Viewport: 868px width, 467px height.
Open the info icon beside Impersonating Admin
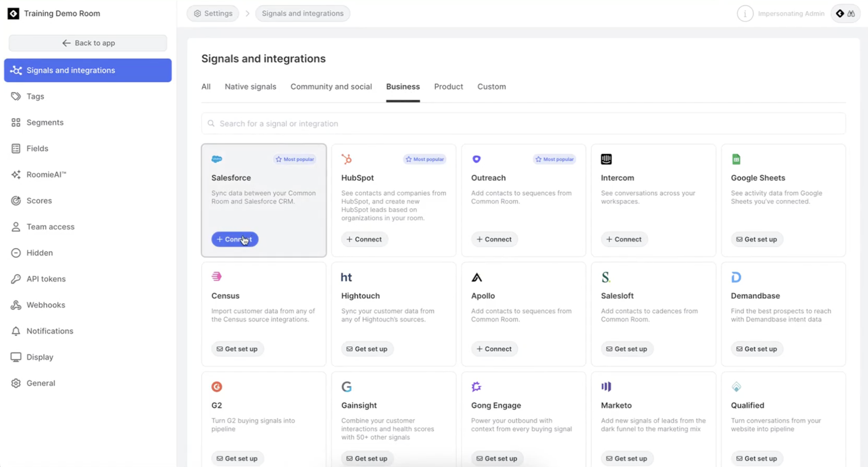[745, 14]
